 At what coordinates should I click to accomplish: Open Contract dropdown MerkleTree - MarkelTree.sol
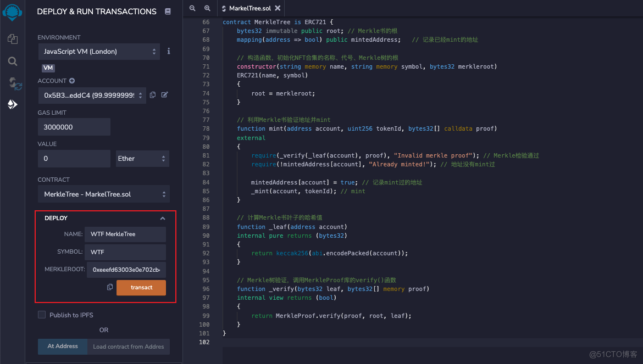click(x=104, y=194)
